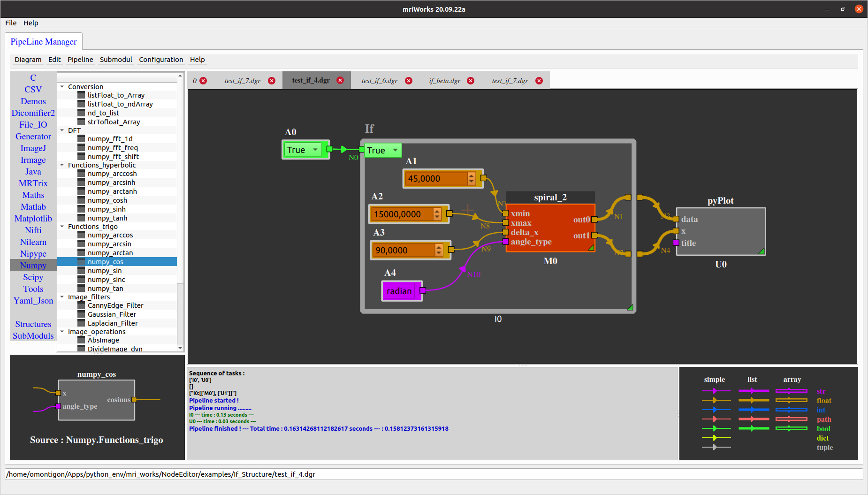Select the Scipy library in sidebar
Image resolution: width=868 pixels, height=495 pixels.
[x=33, y=277]
